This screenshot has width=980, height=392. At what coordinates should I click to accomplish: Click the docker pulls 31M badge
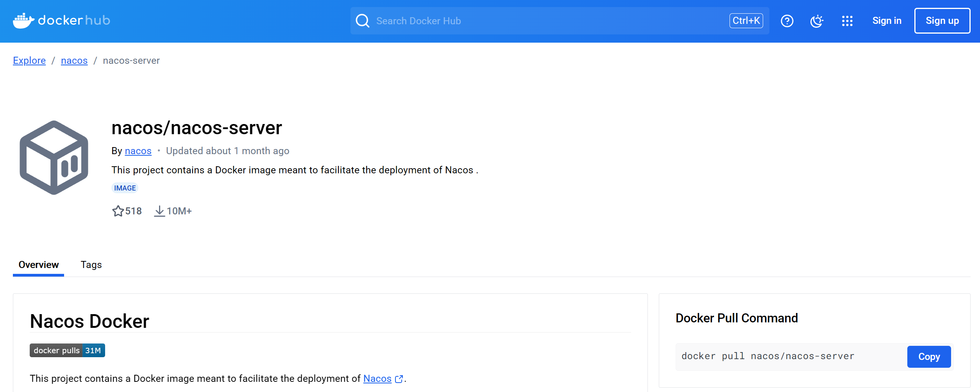tap(67, 351)
